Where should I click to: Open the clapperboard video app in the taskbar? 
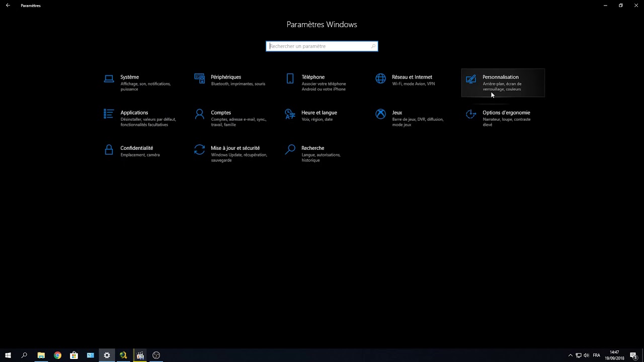(x=140, y=355)
